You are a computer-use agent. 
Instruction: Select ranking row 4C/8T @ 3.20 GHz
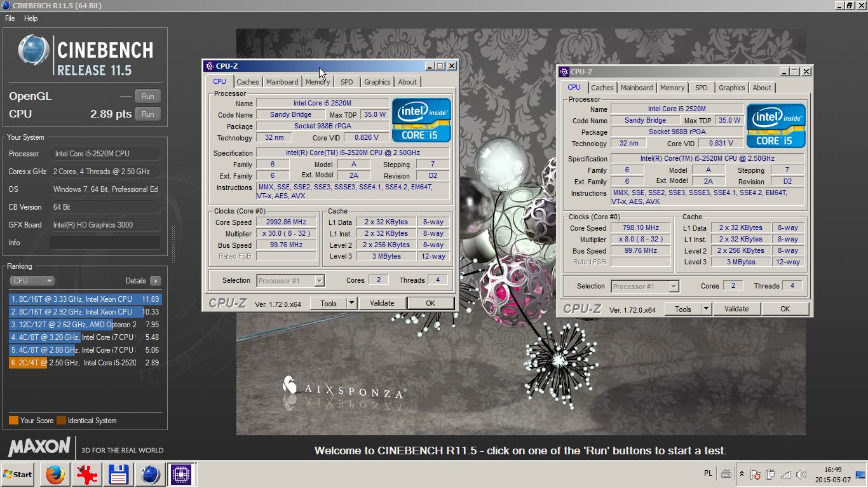(85, 337)
